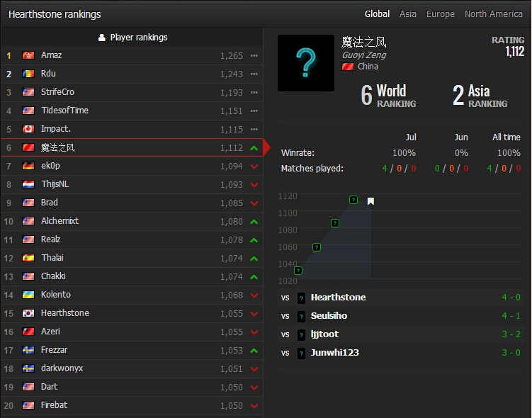The width and height of the screenshot is (532, 418).
Task: Open the more-options dots for TidesofTime
Action: tap(254, 111)
